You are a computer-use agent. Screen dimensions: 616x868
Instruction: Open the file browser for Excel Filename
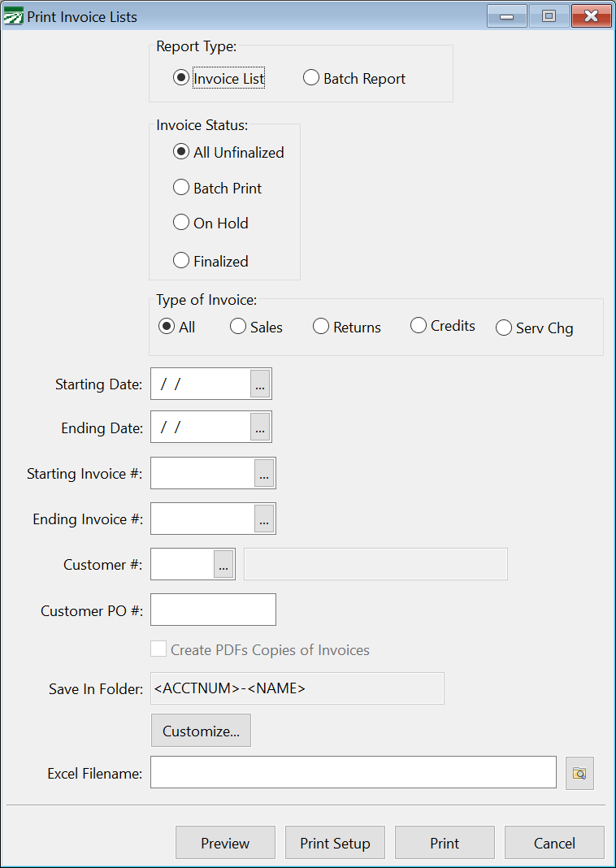pyautogui.click(x=579, y=773)
